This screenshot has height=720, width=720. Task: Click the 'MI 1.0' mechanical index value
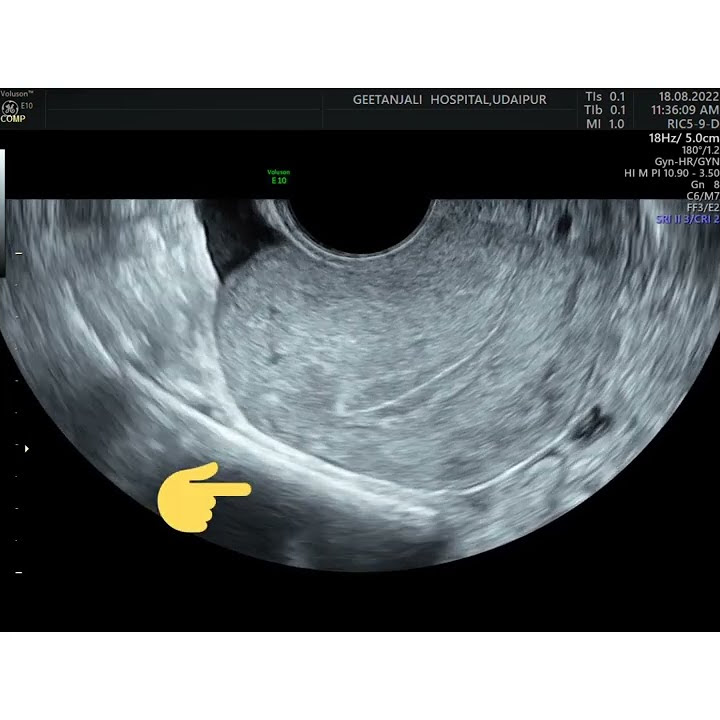[x=605, y=124]
